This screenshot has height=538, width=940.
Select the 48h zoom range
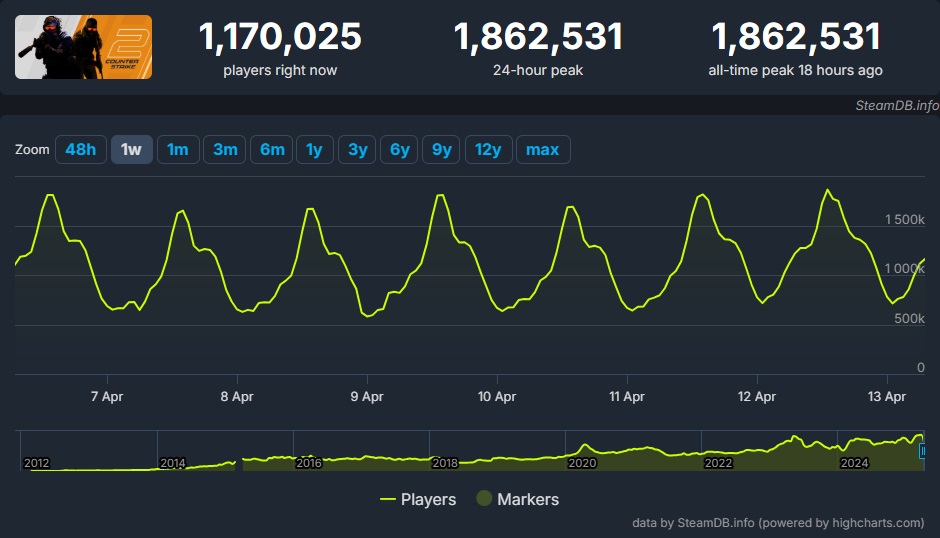pos(81,150)
